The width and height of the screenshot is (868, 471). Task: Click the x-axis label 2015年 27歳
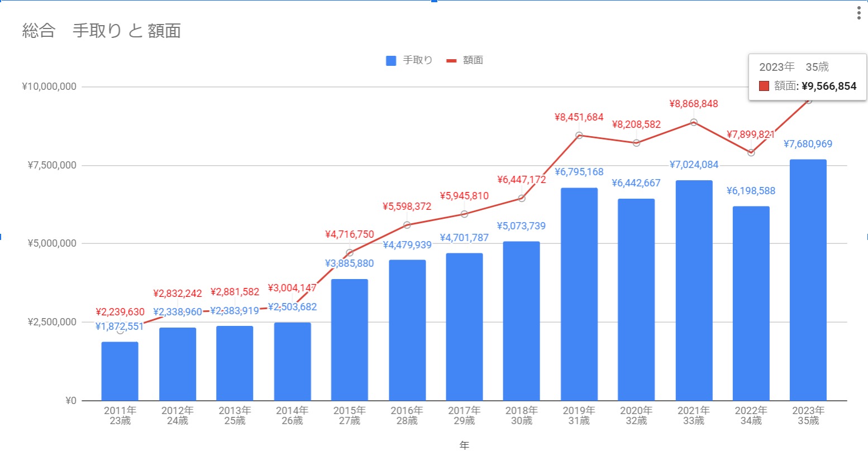click(x=350, y=416)
